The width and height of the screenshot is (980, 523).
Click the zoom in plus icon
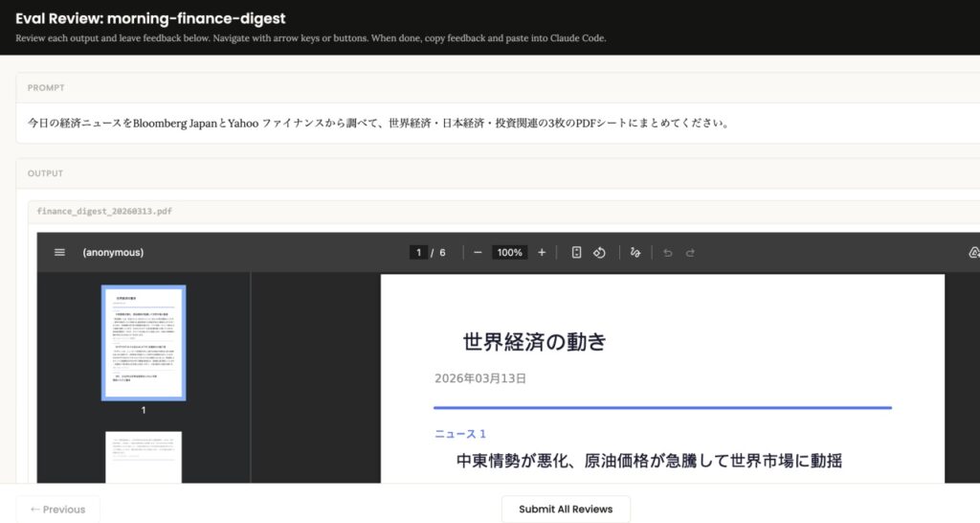click(x=542, y=252)
